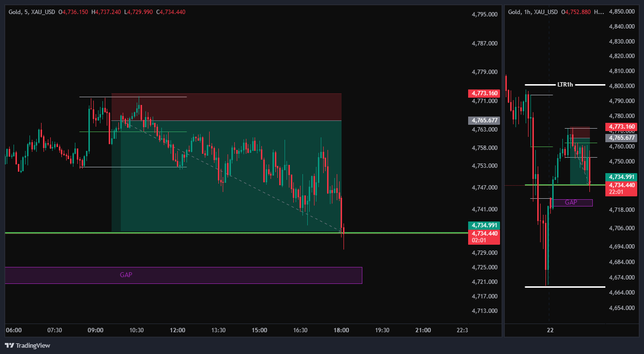644x354 pixels.
Task: Click the TradingView wordmark link
Action: tap(33, 345)
